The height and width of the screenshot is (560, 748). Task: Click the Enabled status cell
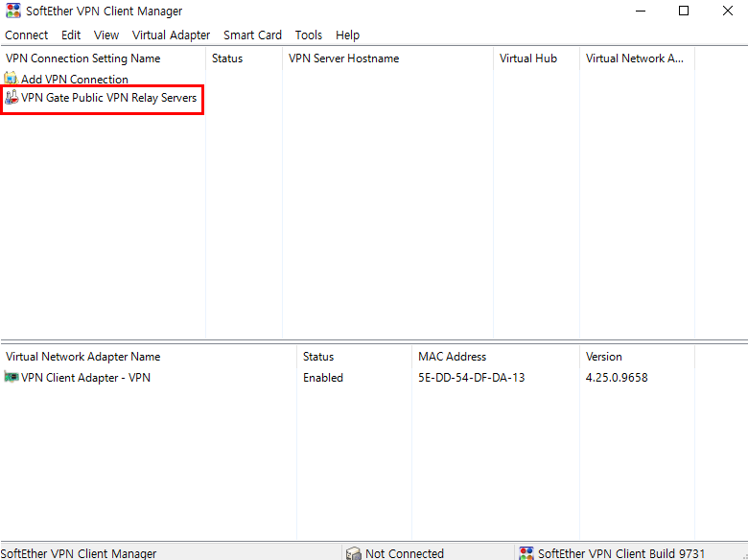tap(323, 378)
